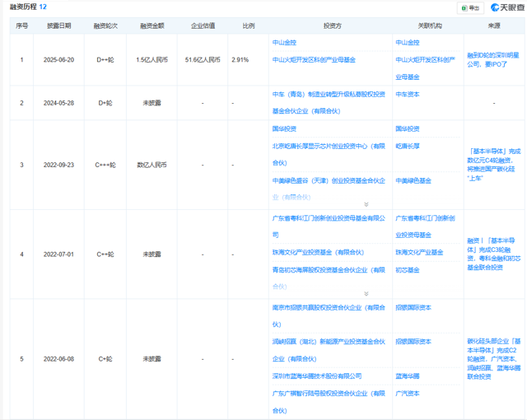Open 屹唐长厚 related institution link
The image size is (527, 420).
click(x=408, y=146)
